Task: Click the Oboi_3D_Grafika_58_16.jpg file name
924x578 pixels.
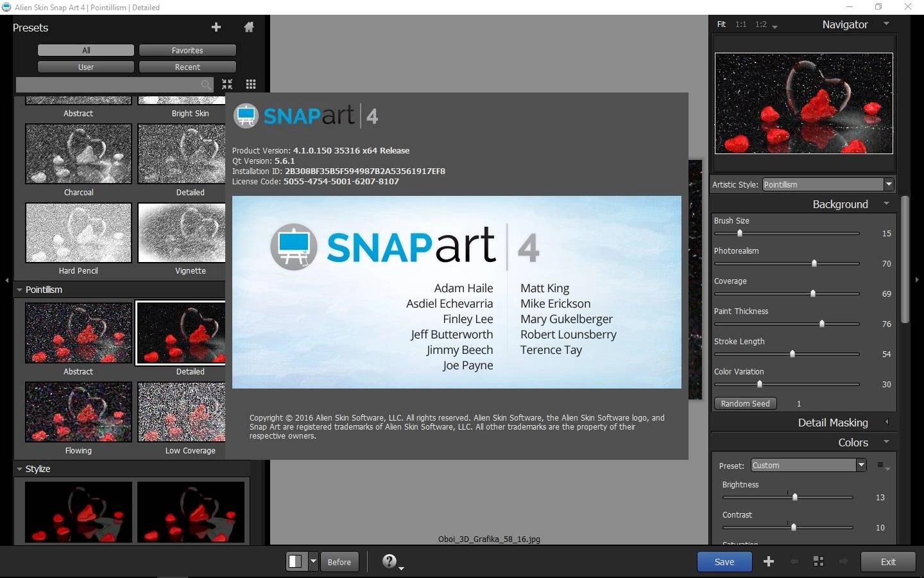Action: pos(489,539)
